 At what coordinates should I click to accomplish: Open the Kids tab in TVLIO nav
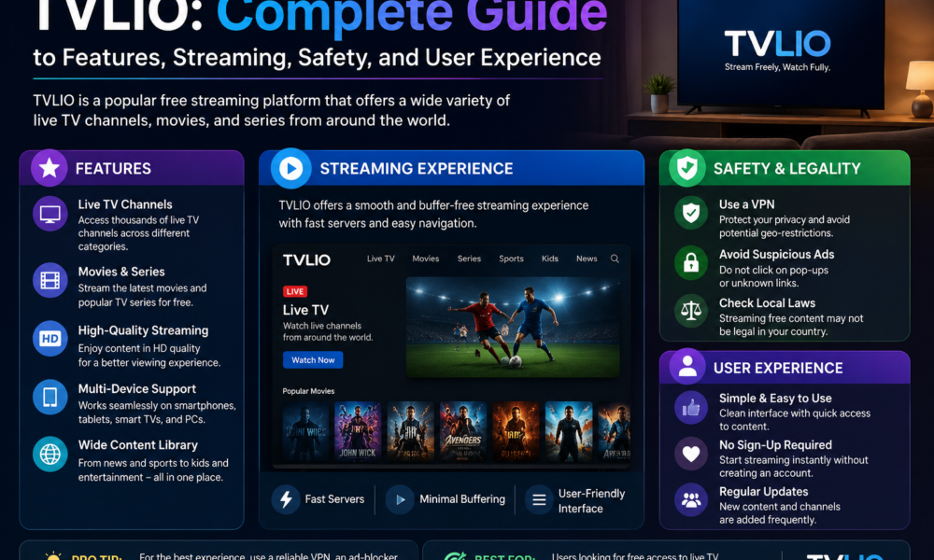550,259
